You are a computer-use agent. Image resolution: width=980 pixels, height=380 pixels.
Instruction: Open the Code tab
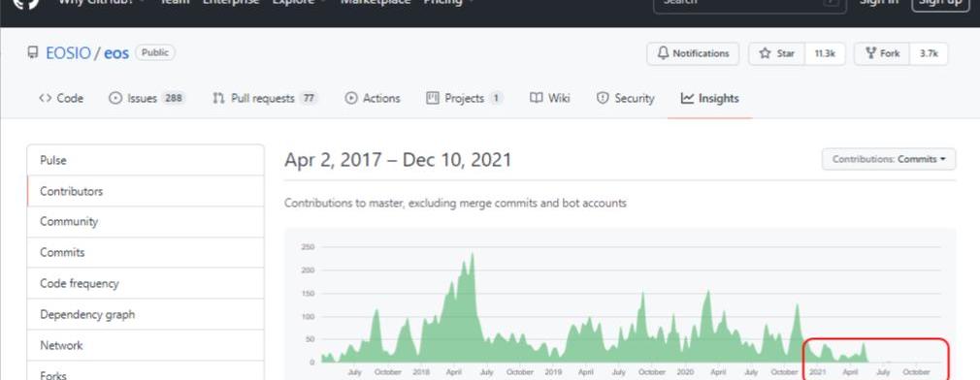60,98
